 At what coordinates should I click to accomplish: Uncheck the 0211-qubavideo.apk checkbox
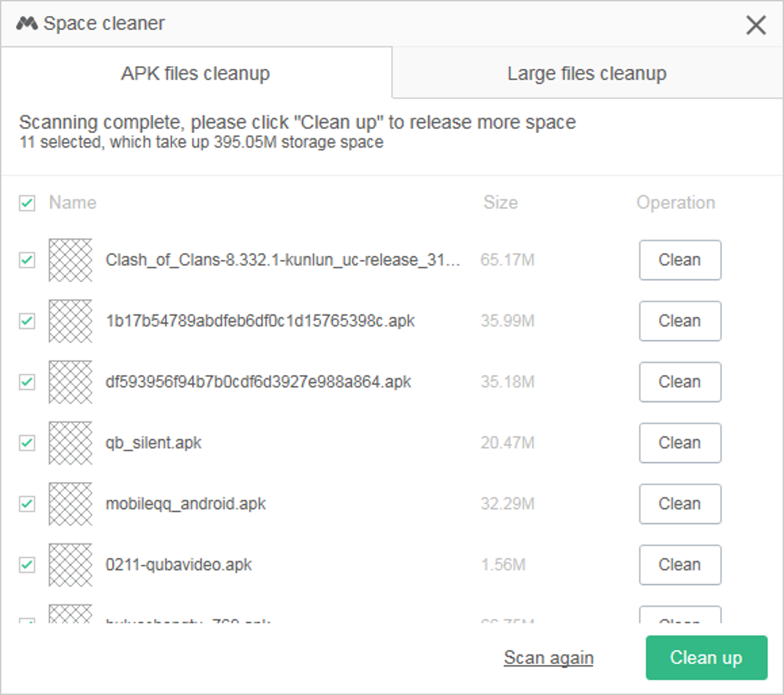pyautogui.click(x=27, y=565)
